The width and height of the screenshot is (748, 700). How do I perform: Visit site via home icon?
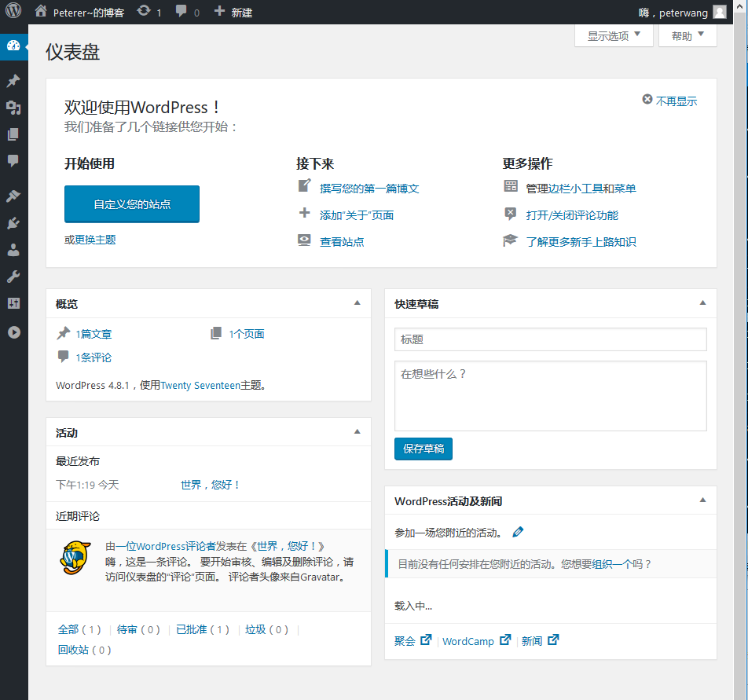(x=41, y=11)
